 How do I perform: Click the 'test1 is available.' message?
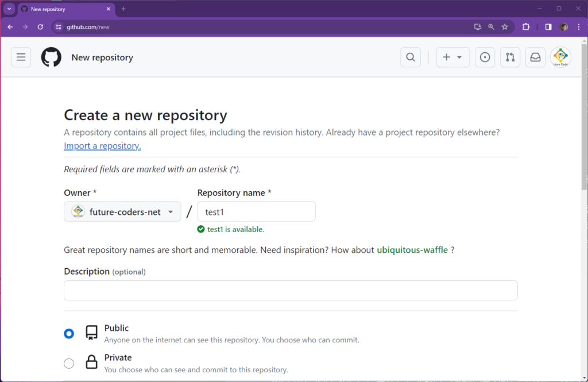pos(235,229)
